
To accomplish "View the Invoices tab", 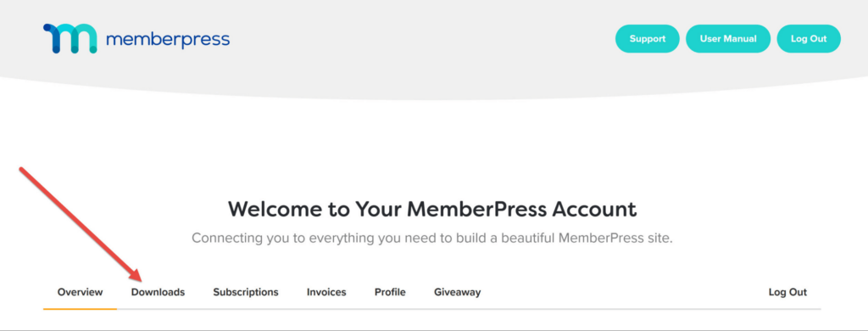I will 326,292.
